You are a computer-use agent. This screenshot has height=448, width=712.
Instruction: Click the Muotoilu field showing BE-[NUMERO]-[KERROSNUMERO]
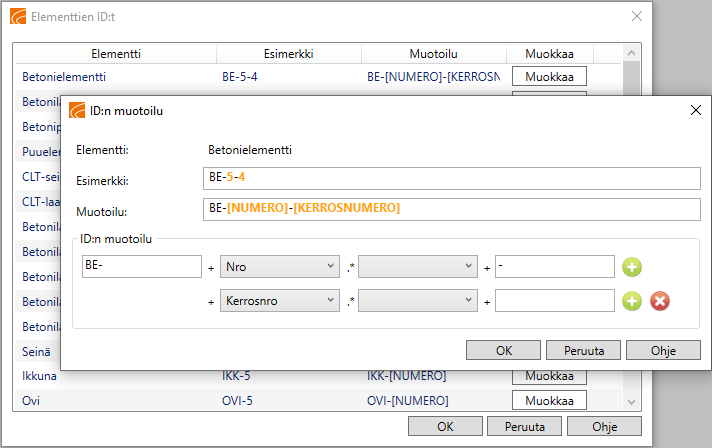[x=451, y=208]
